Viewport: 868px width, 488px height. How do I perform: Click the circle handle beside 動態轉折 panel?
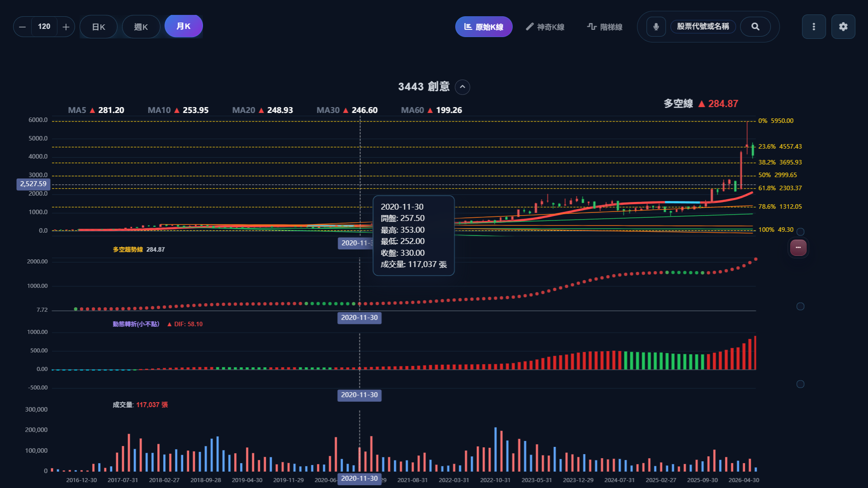[800, 384]
